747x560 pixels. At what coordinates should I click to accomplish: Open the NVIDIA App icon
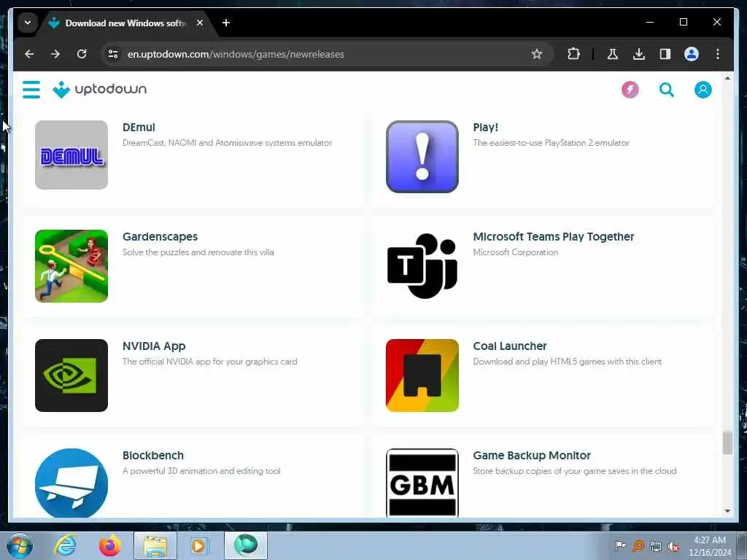(x=71, y=376)
